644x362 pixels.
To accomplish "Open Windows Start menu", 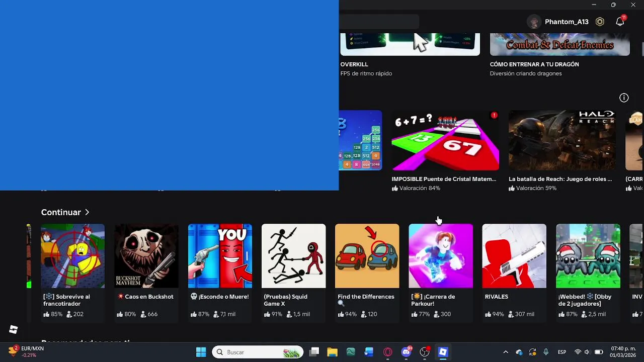I will click(201, 352).
